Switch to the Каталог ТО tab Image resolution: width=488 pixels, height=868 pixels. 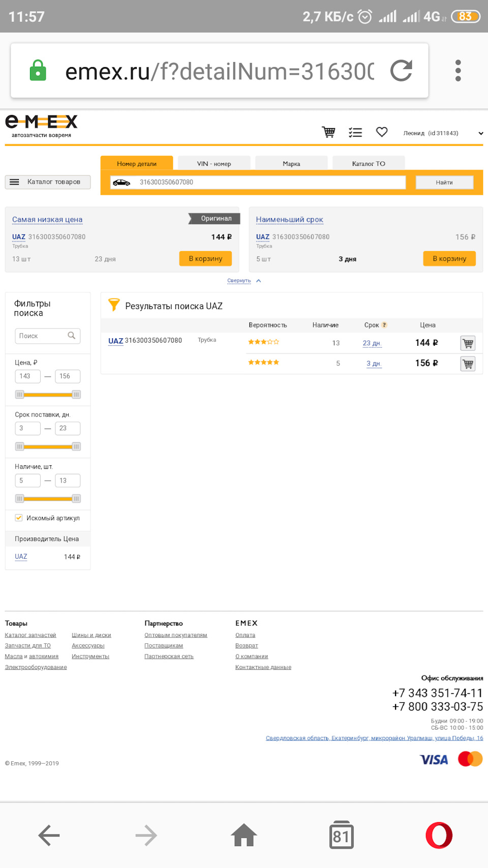(x=369, y=164)
